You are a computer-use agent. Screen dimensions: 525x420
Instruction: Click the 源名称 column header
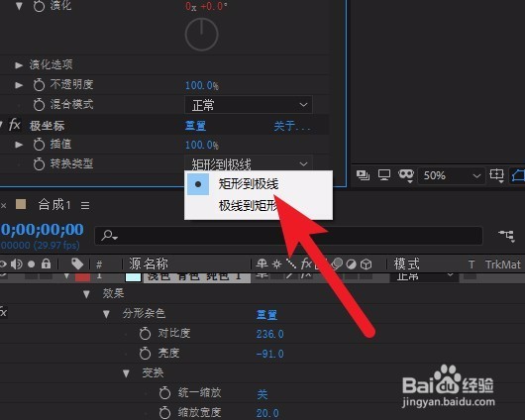(149, 263)
